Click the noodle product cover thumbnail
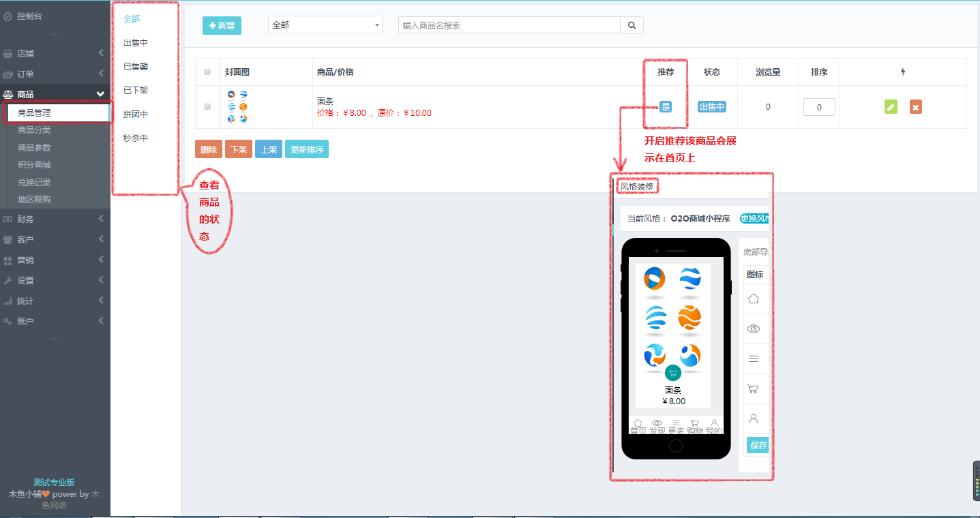This screenshot has width=980, height=518. pos(237,107)
